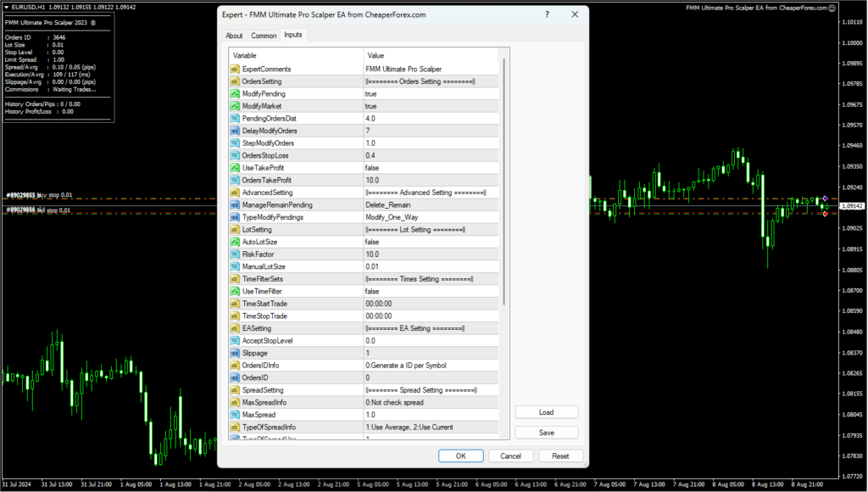Viewport: 868px width, 492px height.
Task: Click the help question mark in dialog title bar
Action: [x=547, y=14]
